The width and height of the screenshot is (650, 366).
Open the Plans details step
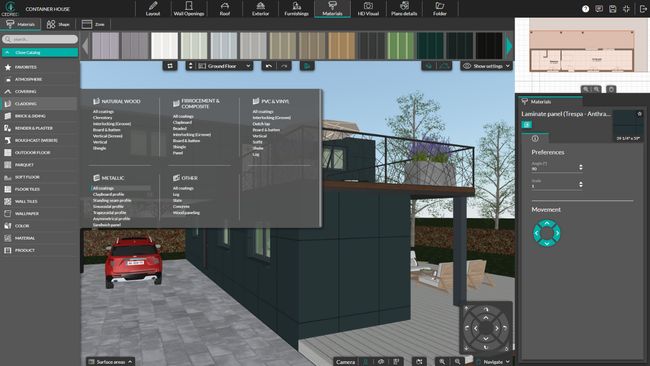[404, 9]
